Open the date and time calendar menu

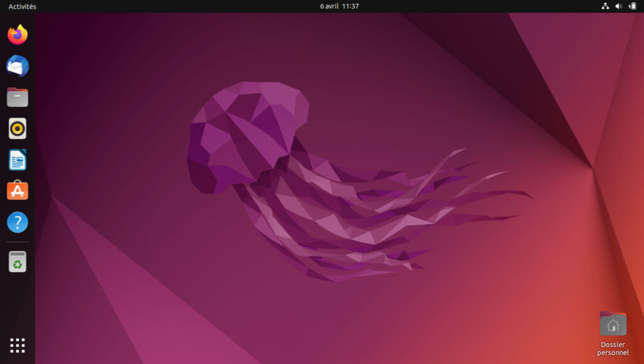339,6
